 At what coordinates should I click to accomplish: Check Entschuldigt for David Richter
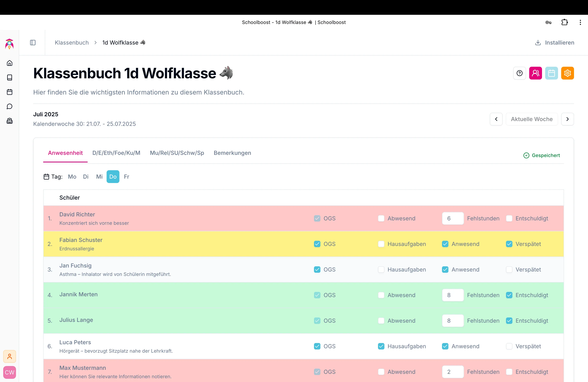pyautogui.click(x=509, y=218)
